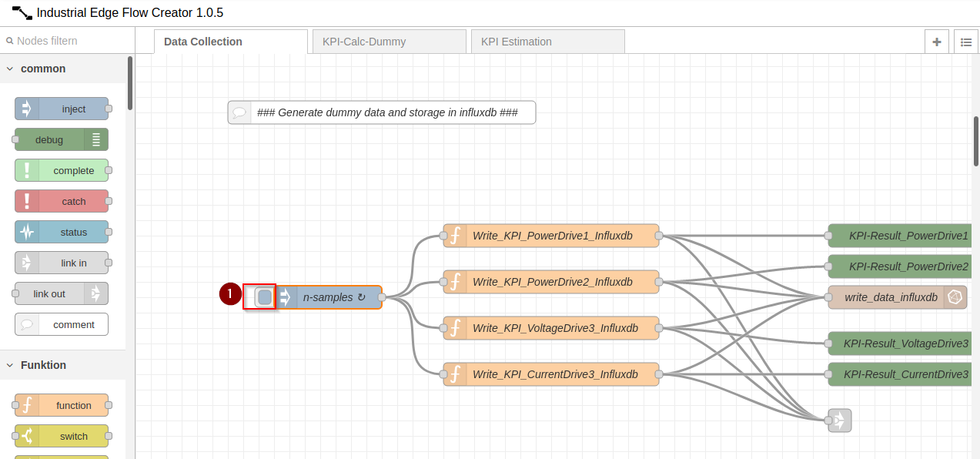Viewport: 980px width, 459px height.
Task: Select the comment node in the common palette
Action: (62, 324)
